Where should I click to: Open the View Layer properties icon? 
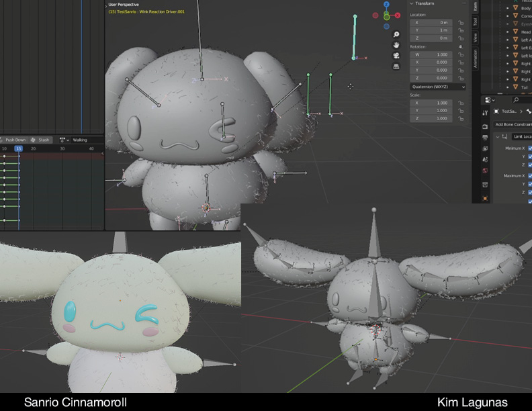coord(485,148)
